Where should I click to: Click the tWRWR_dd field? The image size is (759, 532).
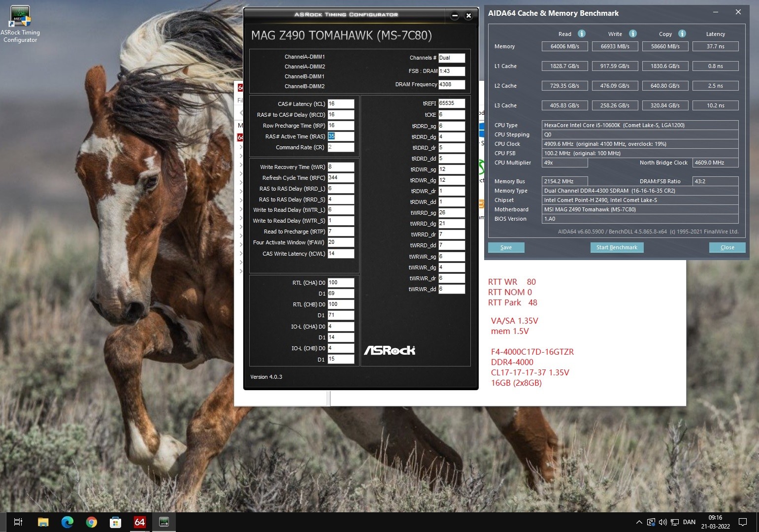[x=452, y=289]
